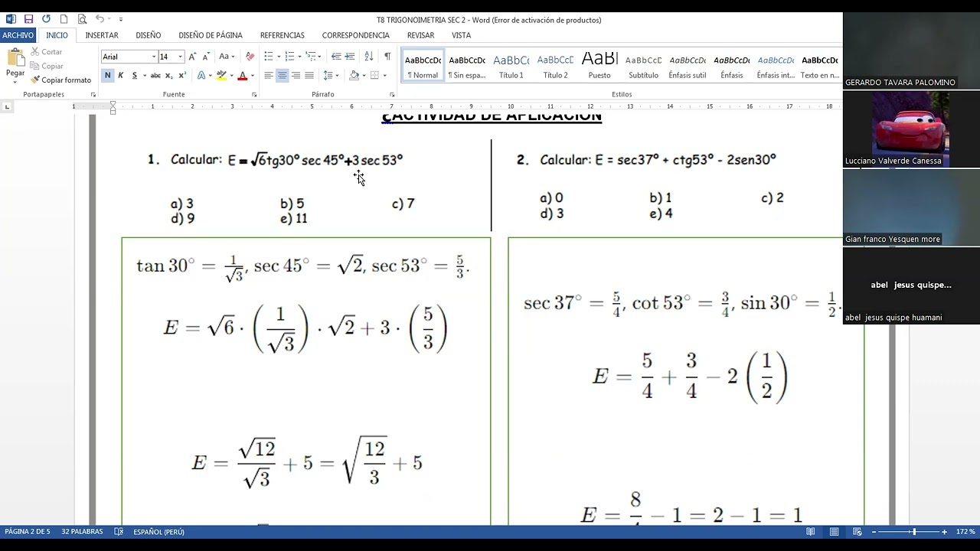This screenshot has height=551, width=980.
Task: Save the document with the floppy disk icon
Action: 28,19
